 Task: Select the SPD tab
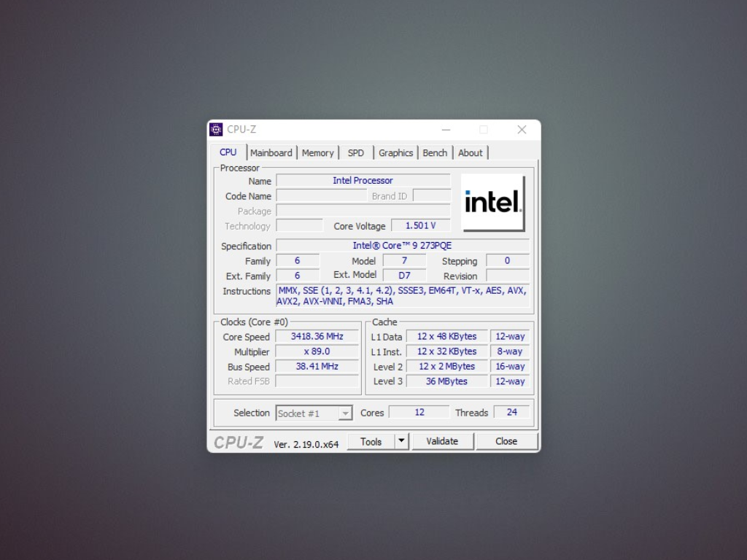click(356, 152)
